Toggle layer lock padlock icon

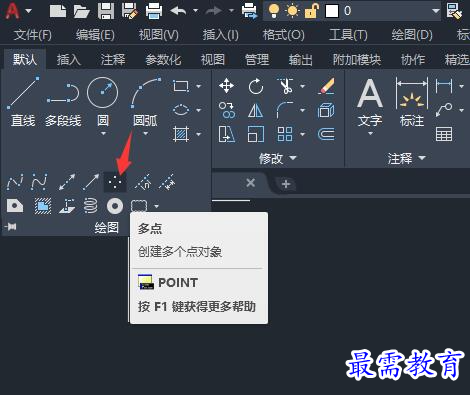click(311, 11)
